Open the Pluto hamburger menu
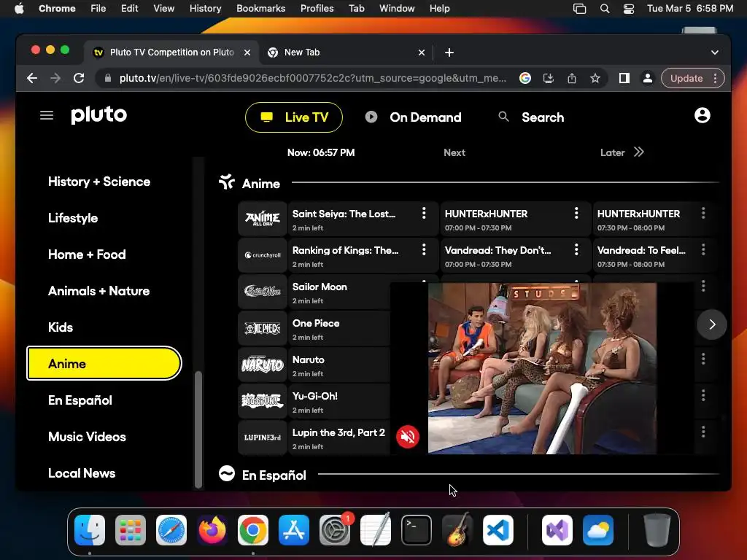This screenshot has height=560, width=747. click(46, 115)
